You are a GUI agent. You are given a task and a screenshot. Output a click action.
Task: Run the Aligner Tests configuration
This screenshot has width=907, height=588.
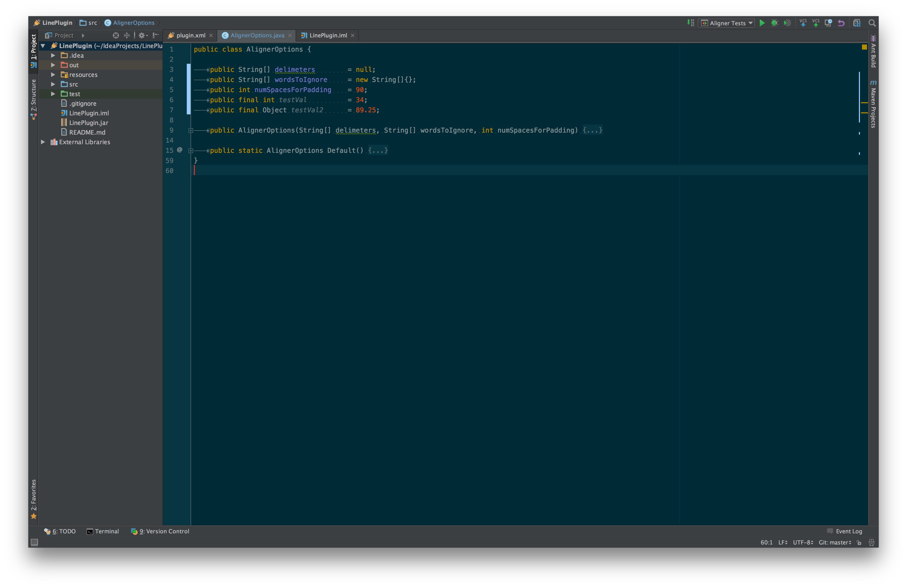tap(762, 23)
